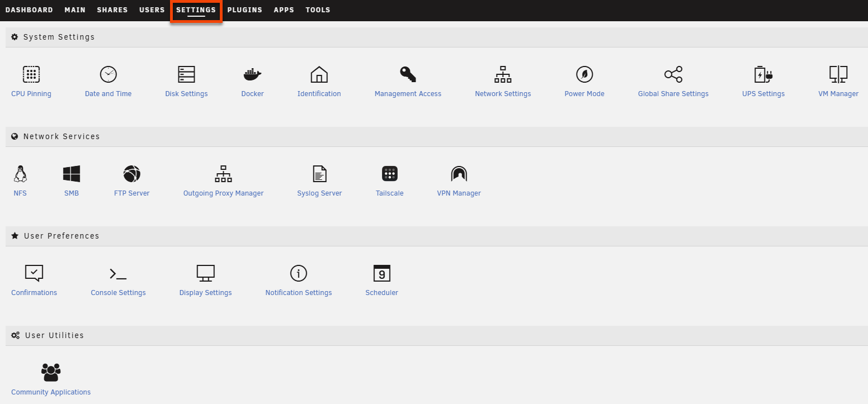This screenshot has width=868, height=404.
Task: Open Tailscale settings
Action: pos(389,179)
